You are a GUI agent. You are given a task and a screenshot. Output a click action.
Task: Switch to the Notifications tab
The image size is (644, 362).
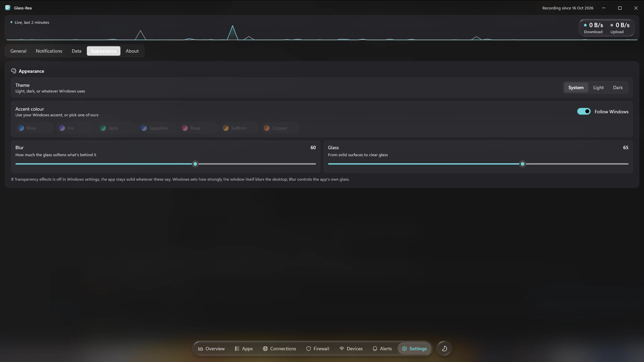coord(49,51)
